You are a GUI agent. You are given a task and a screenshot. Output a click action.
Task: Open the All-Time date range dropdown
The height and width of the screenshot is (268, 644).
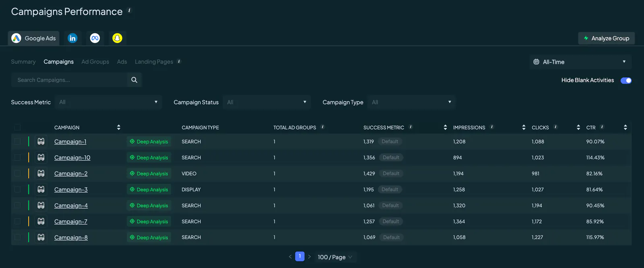pos(580,62)
